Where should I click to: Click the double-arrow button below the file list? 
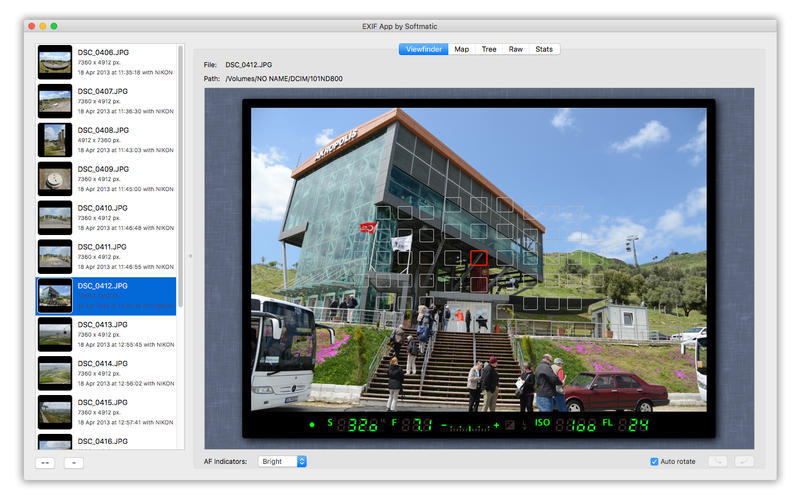(46, 462)
